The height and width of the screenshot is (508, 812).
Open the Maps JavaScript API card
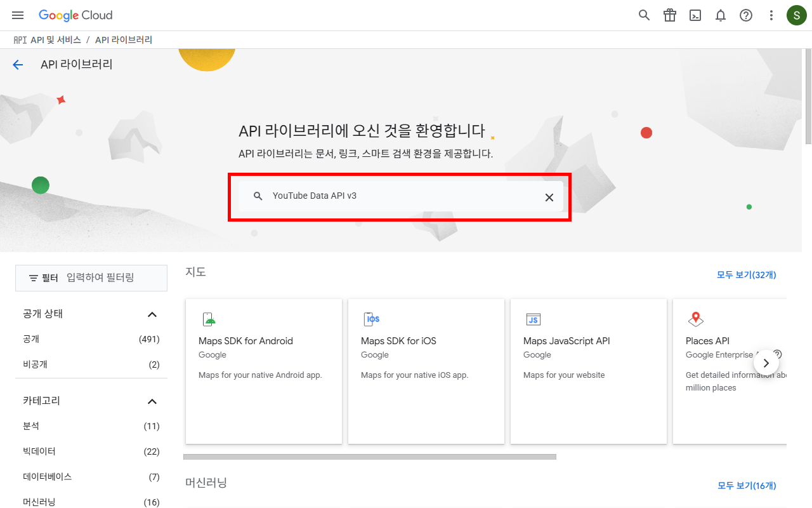tap(589, 371)
